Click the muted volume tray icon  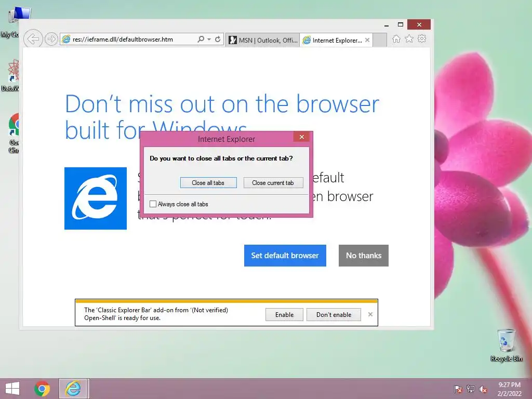coord(483,389)
